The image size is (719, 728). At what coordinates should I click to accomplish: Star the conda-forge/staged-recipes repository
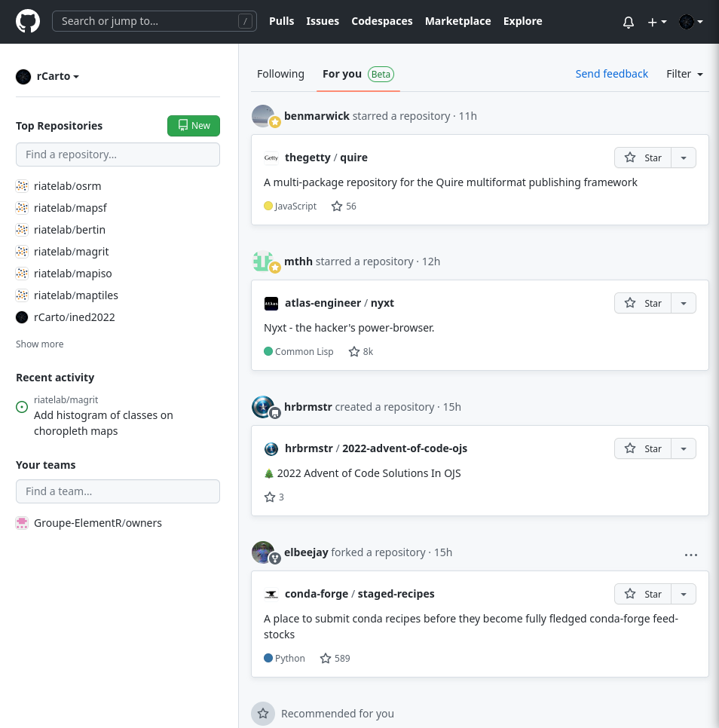tap(643, 595)
